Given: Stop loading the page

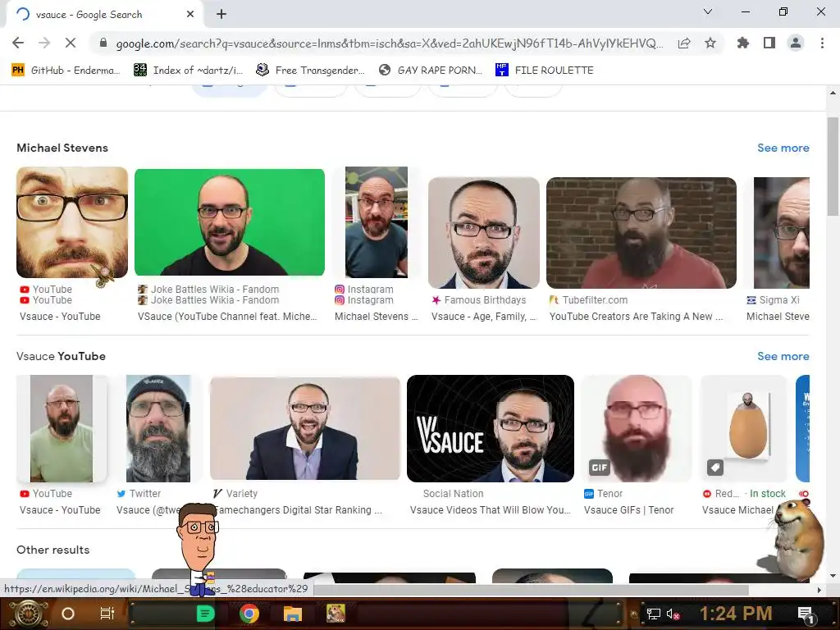Looking at the screenshot, I should pos(71,43).
